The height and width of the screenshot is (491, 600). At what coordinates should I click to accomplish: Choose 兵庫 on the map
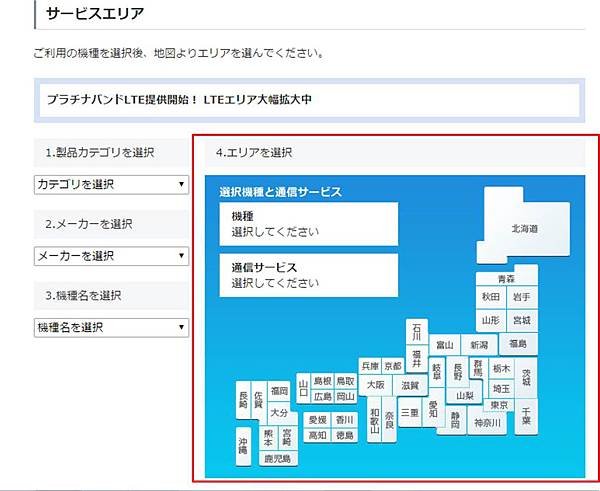point(370,366)
